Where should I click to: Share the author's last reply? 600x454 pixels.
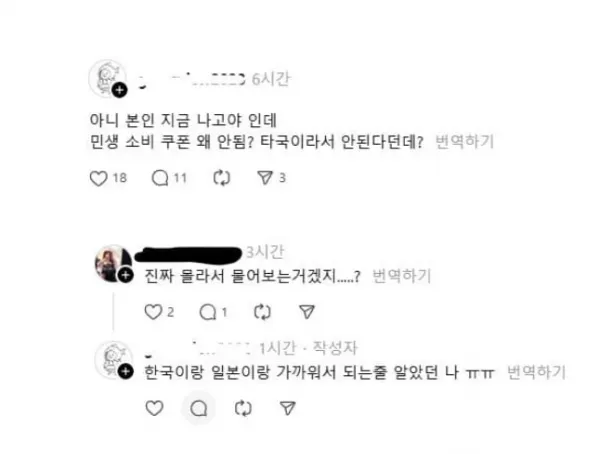coord(287,408)
